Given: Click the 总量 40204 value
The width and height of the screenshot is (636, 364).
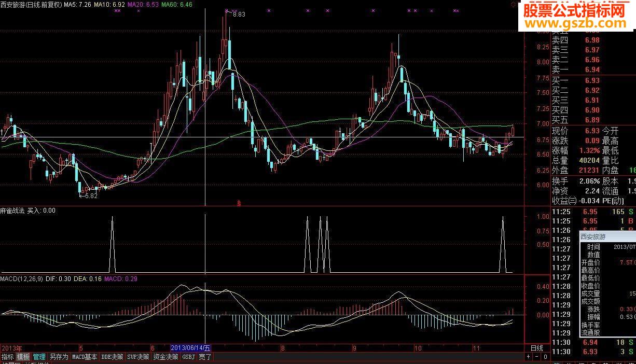Looking at the screenshot, I should tap(589, 160).
